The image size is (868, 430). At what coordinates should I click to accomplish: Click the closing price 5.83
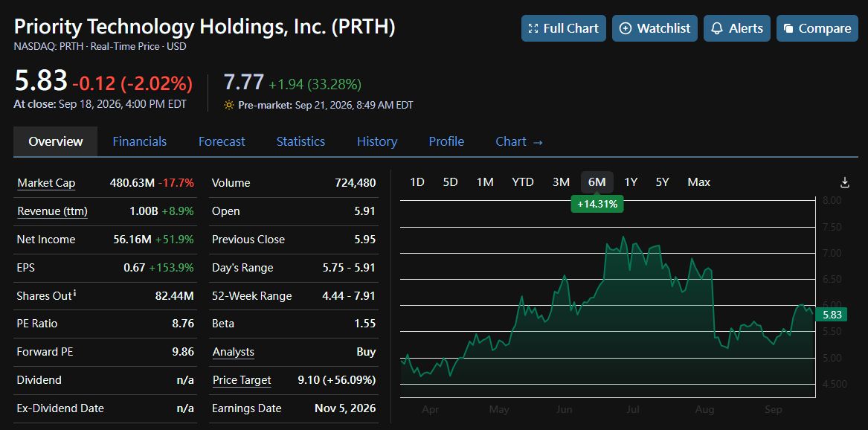pos(40,82)
